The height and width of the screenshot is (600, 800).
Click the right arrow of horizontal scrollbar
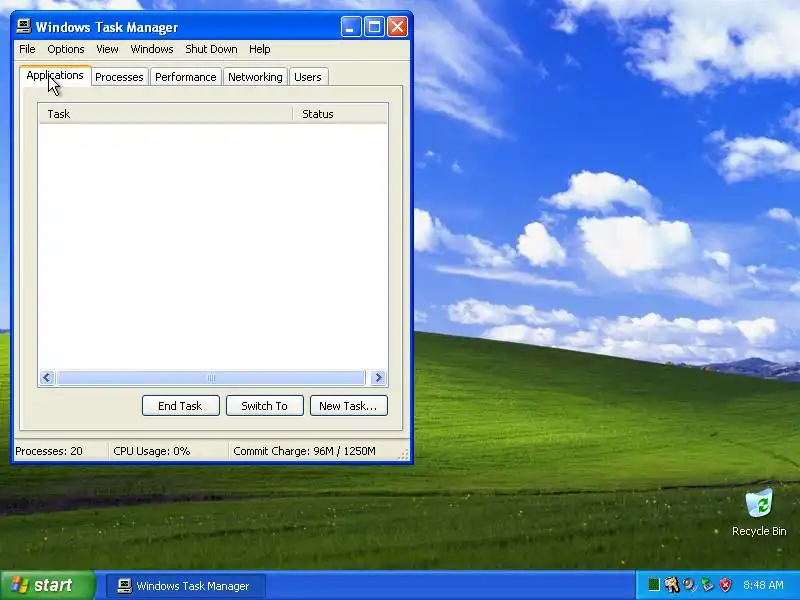pos(379,378)
